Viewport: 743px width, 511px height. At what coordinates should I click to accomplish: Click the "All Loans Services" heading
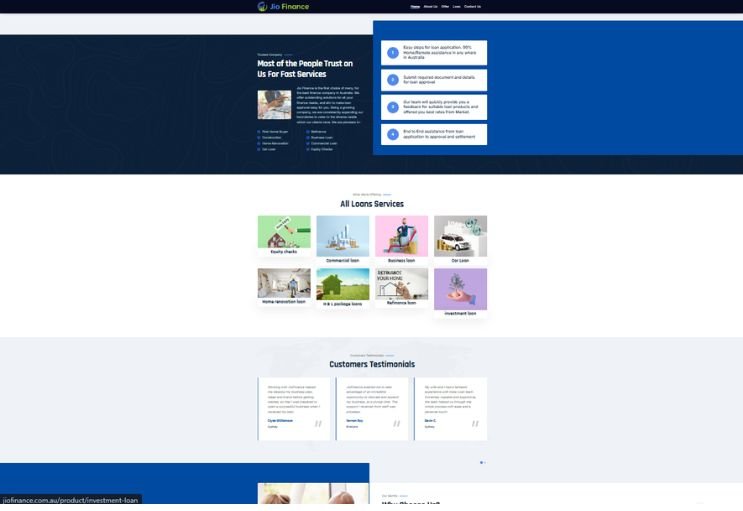coord(372,204)
